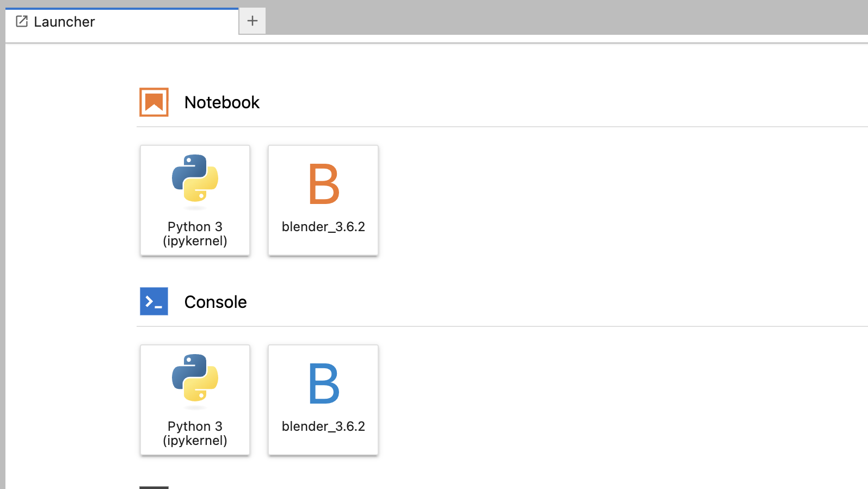Click the Notebook section heading
The image size is (868, 489).
pyautogui.click(x=222, y=102)
